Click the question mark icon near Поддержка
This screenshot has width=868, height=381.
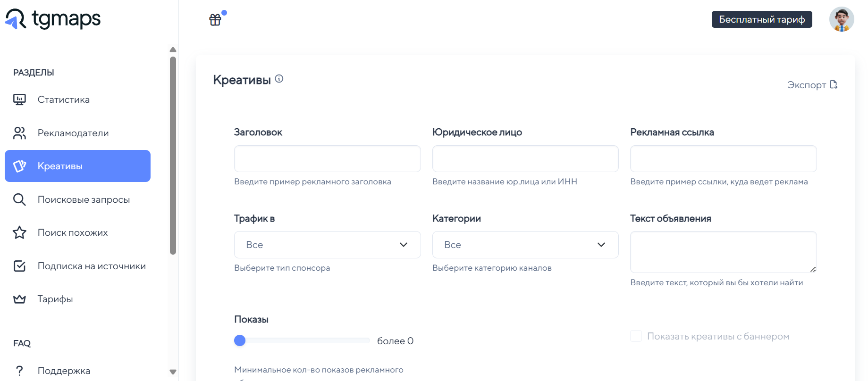click(x=19, y=370)
